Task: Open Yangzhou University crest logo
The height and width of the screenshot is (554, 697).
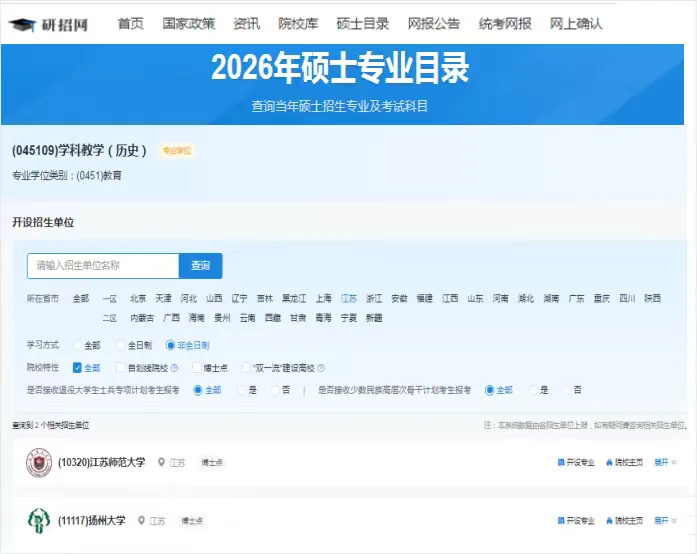Action: (39, 521)
